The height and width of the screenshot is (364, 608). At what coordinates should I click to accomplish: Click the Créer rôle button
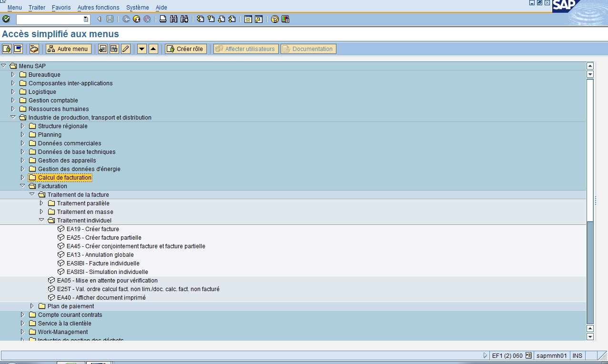pos(186,49)
